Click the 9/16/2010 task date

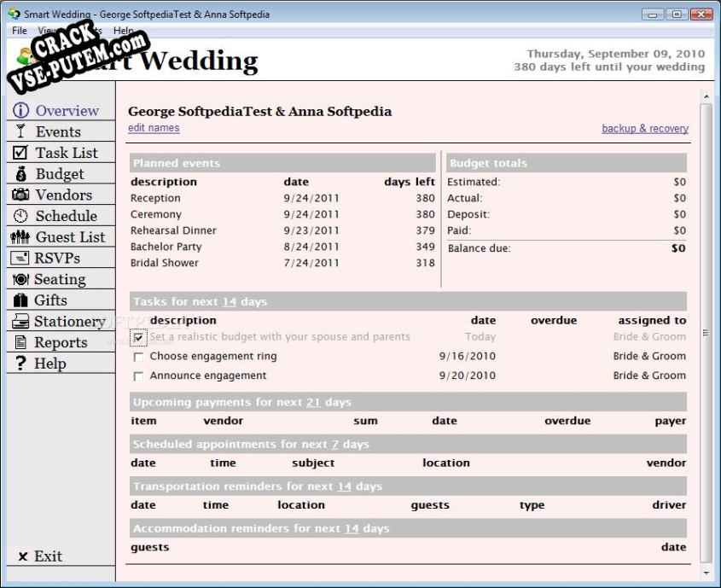468,356
